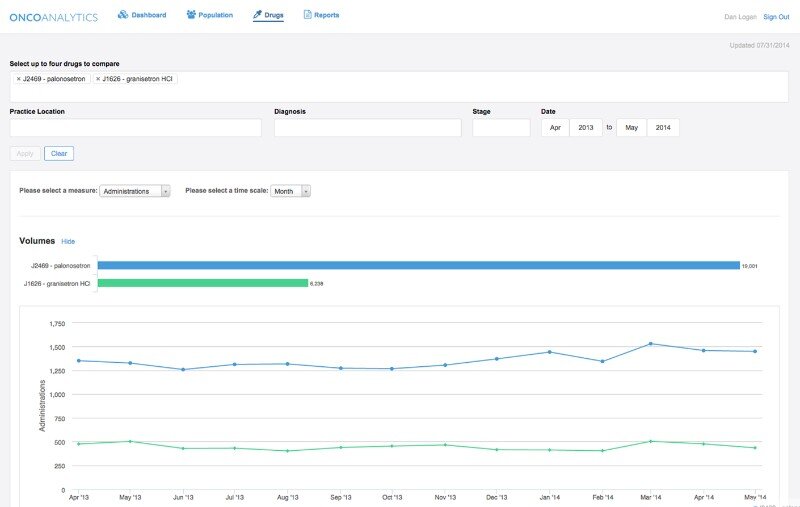Image resolution: width=800 pixels, height=507 pixels.
Task: Click into the Diagnosis field
Action: (x=367, y=128)
